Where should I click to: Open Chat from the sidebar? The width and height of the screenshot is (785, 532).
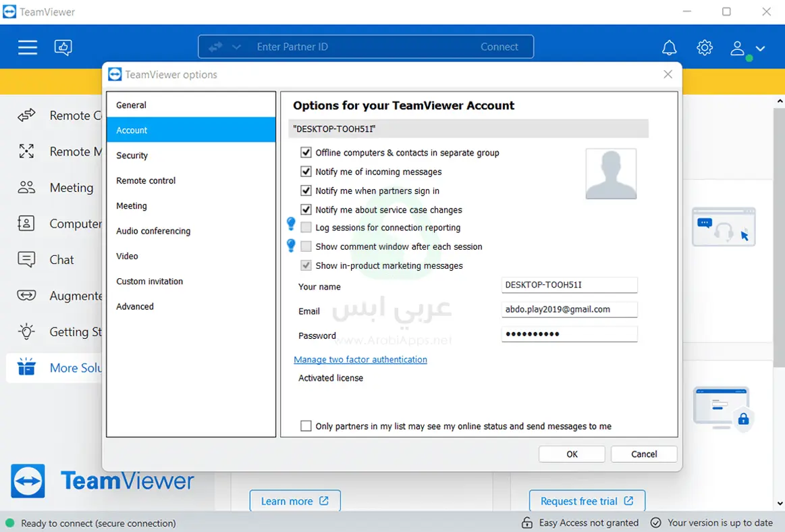(x=26, y=259)
